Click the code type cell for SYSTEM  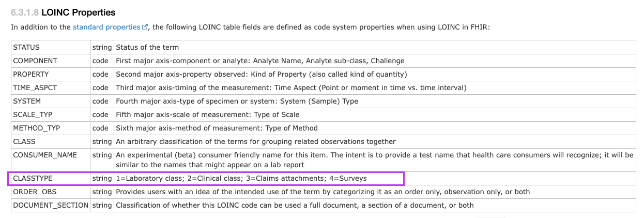(102, 101)
